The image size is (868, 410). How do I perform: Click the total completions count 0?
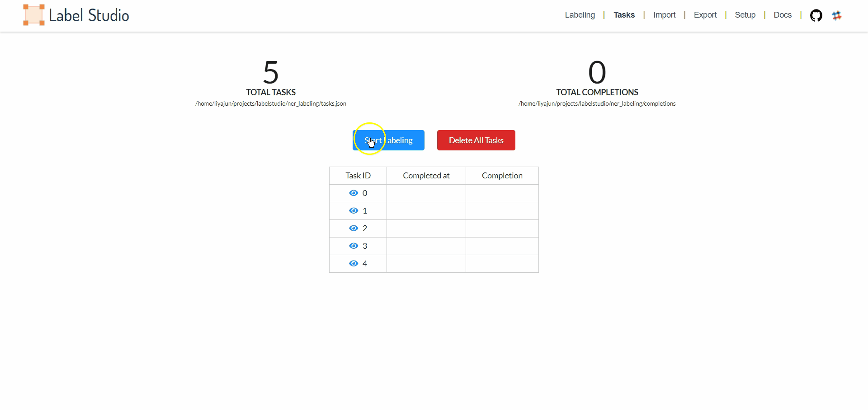[x=597, y=72]
